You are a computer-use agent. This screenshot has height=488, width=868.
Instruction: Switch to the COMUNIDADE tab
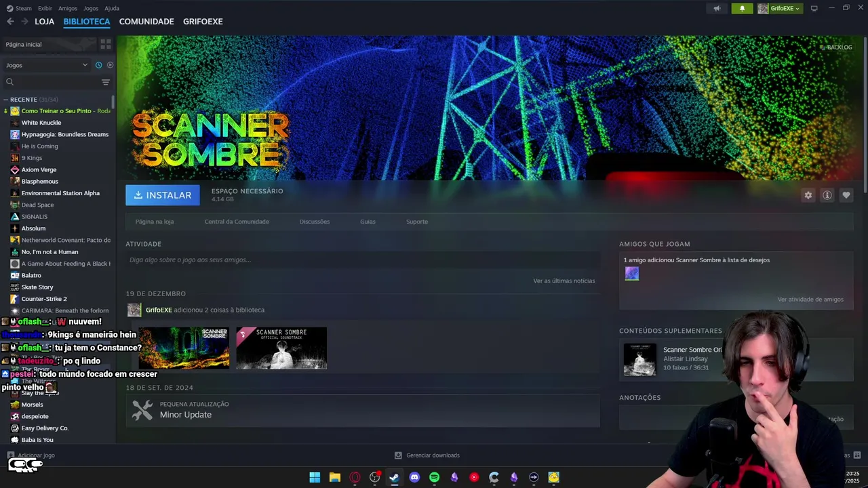[x=146, y=22]
